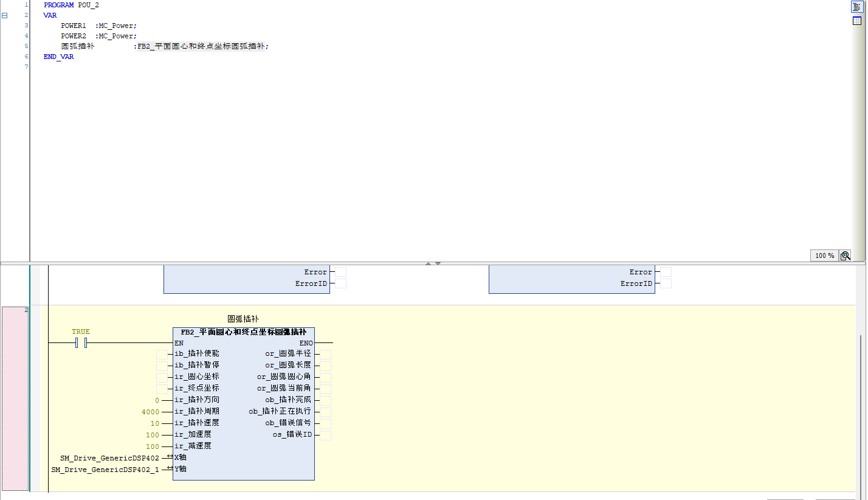Click output box for or_圆弧半径
Screen dimensions: 868x500
(326, 355)
